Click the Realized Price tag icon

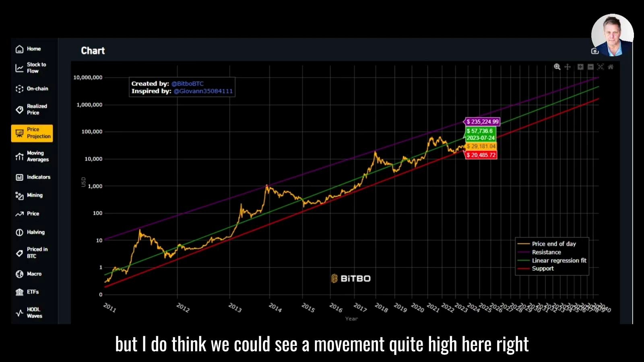19,110
